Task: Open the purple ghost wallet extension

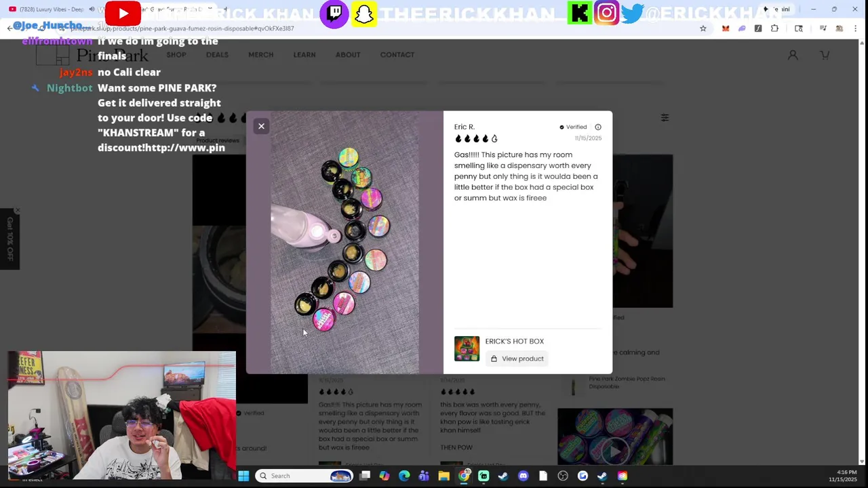Action: 742,28
